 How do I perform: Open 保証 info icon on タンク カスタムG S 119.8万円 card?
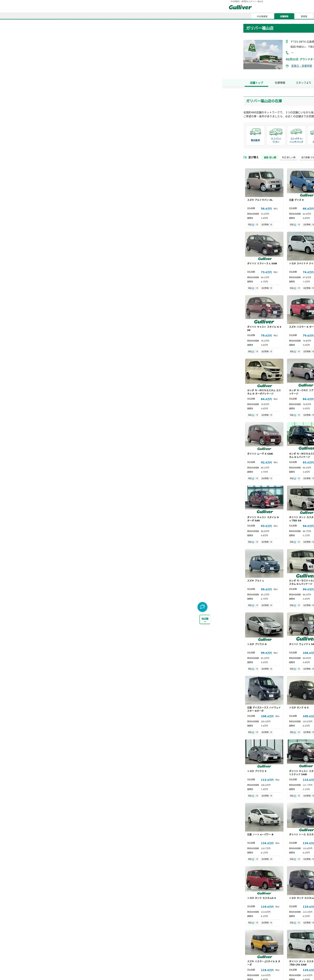click(253, 923)
